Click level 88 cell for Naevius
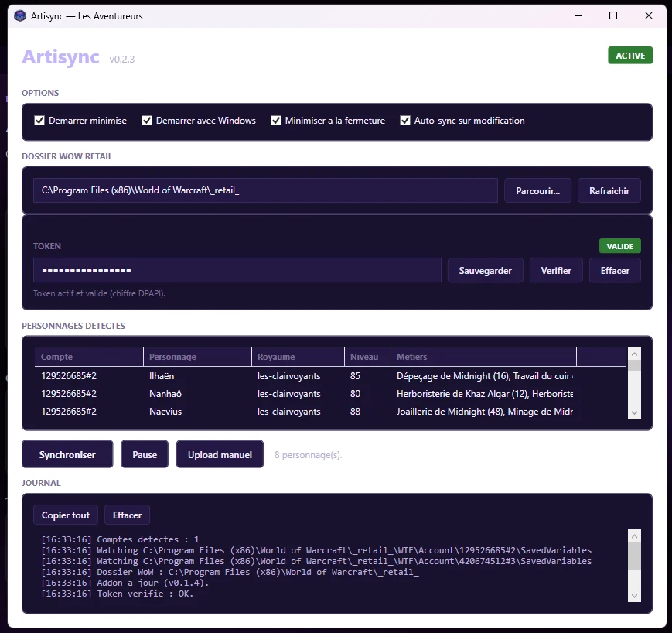 (x=355, y=412)
